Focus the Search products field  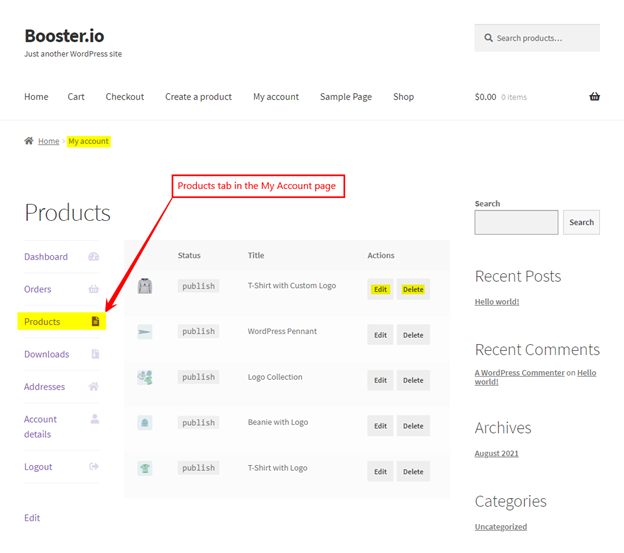click(x=537, y=38)
